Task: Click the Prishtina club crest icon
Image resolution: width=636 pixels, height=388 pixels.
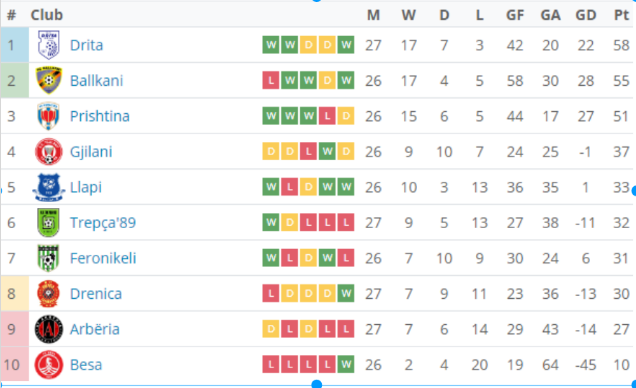Action: (x=48, y=116)
